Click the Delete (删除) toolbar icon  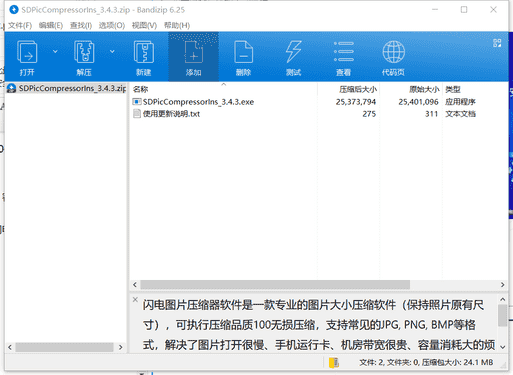pyautogui.click(x=243, y=52)
